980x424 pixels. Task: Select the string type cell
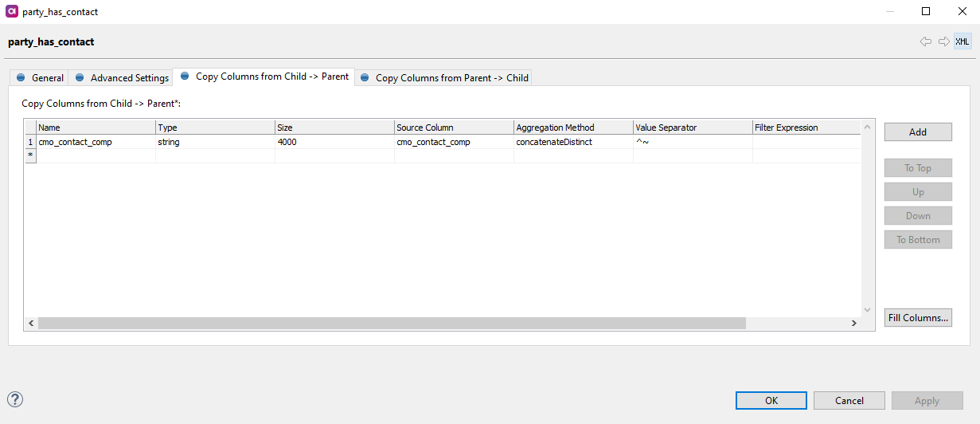point(215,142)
